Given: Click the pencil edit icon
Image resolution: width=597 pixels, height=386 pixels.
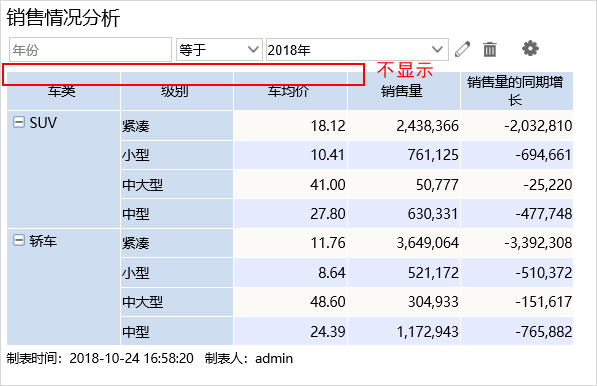Looking at the screenshot, I should pyautogui.click(x=462, y=49).
